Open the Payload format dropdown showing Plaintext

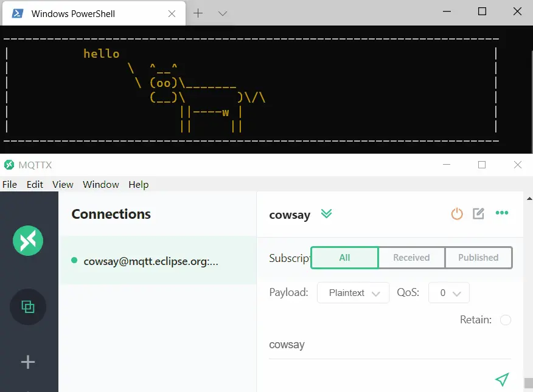pyautogui.click(x=353, y=292)
